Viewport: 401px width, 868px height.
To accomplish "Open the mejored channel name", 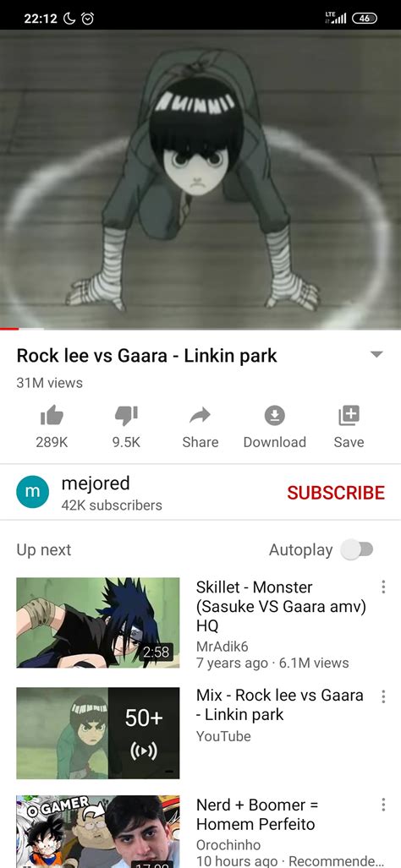I will [x=96, y=483].
